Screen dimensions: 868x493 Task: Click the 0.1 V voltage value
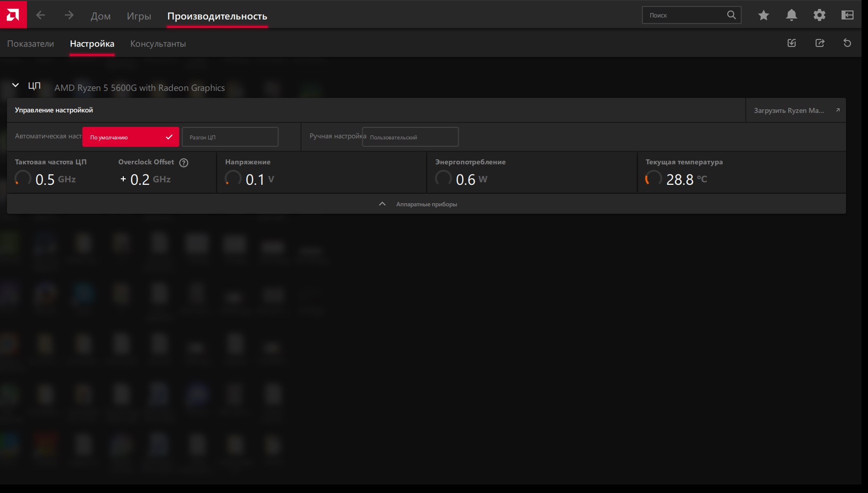(x=260, y=179)
